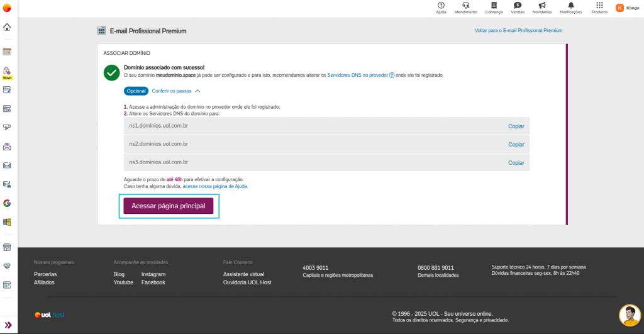This screenshot has width=644, height=334.
Task: Click the purple starred envelope sidebar icon
Action: (7, 147)
